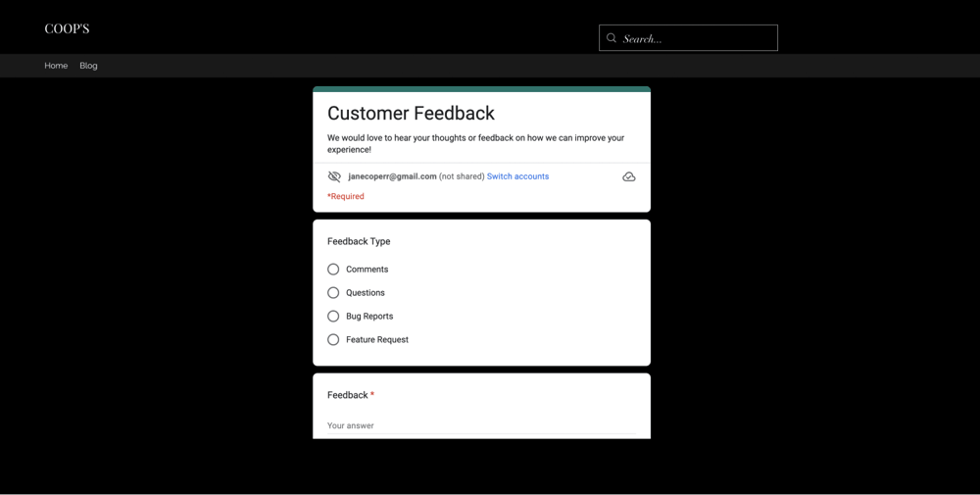Click the Feedback Type question label
This screenshot has width=980, height=495.
359,241
